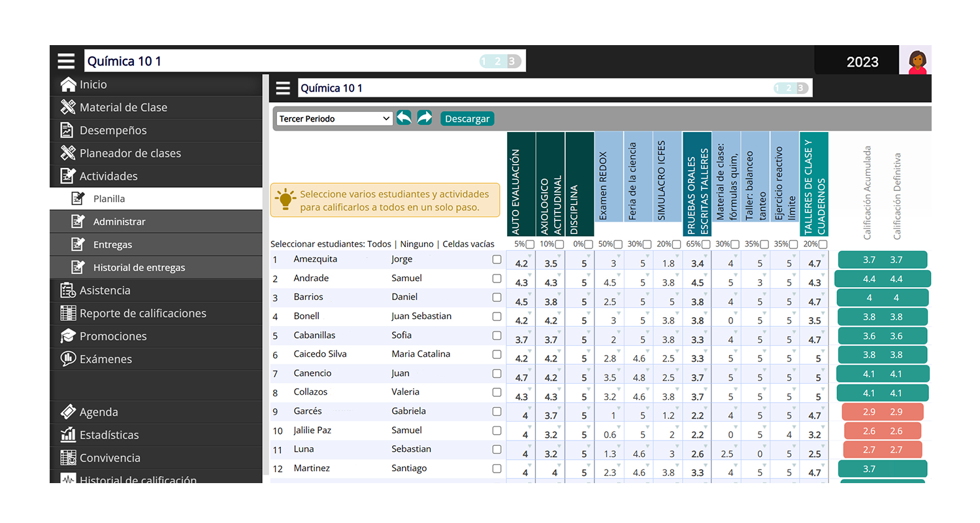Tick the Examen REDOX 50% column checkbox
This screenshot has width=980, height=523.
coord(617,245)
